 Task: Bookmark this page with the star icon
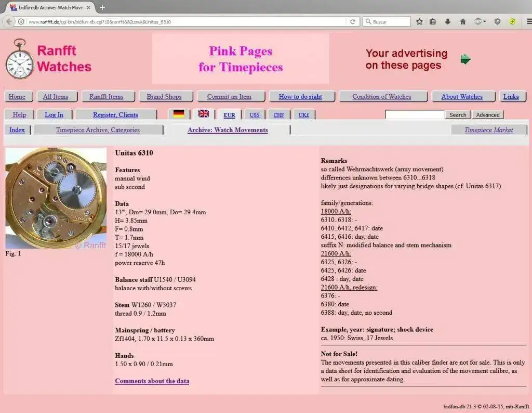[x=419, y=22]
